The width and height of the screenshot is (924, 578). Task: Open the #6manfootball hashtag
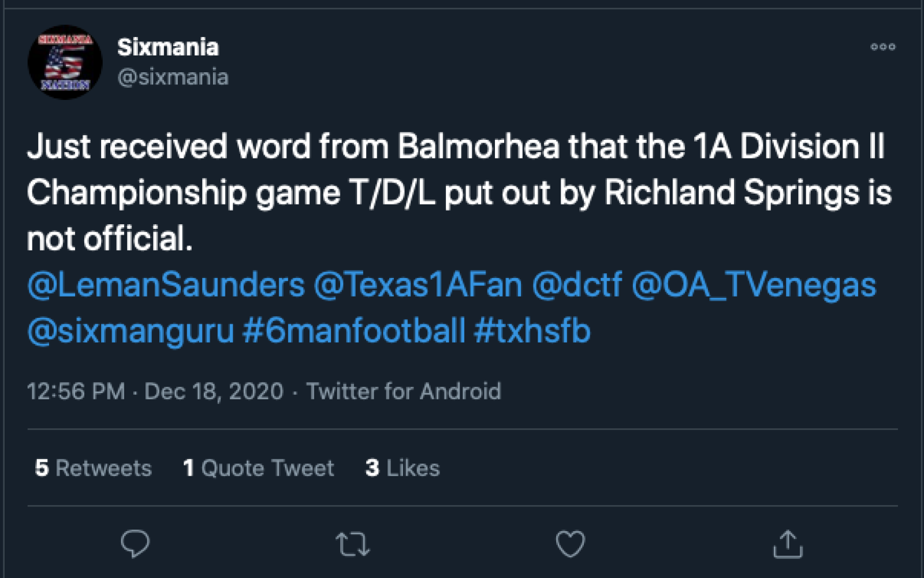pyautogui.click(x=352, y=330)
